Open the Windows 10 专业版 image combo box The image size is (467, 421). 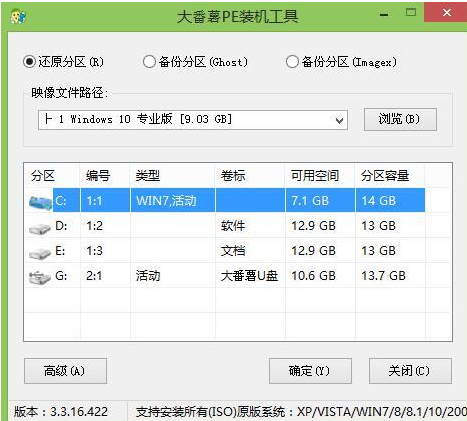tap(193, 120)
